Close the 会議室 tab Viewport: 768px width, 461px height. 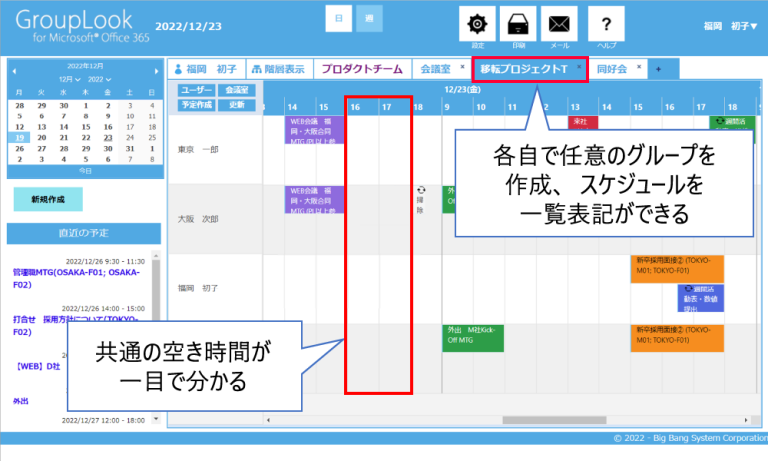coord(461,66)
